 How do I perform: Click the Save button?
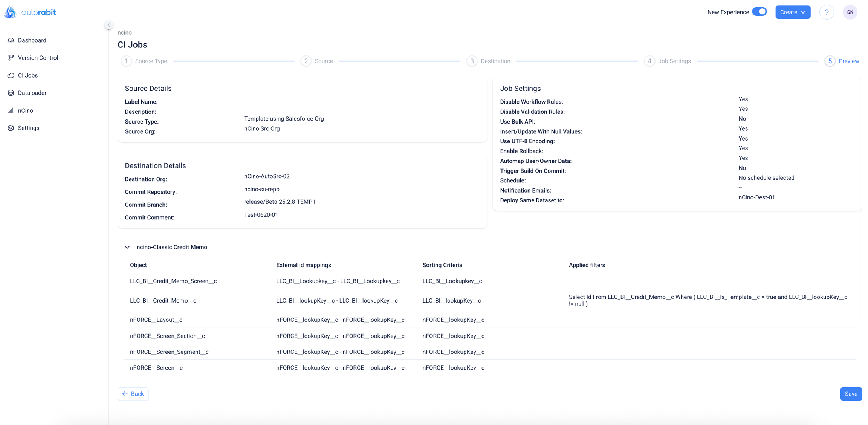(x=851, y=394)
